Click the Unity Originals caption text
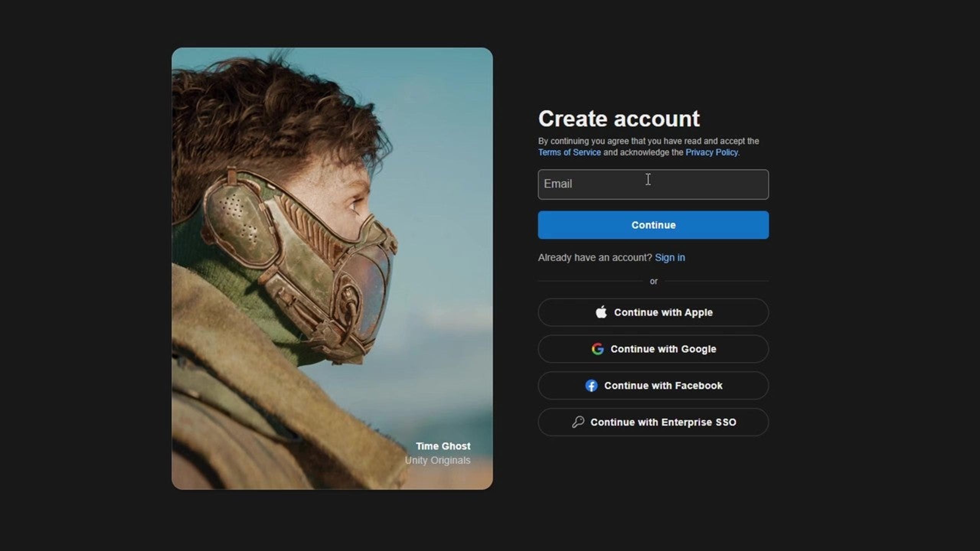This screenshot has width=980, height=551. click(x=438, y=460)
